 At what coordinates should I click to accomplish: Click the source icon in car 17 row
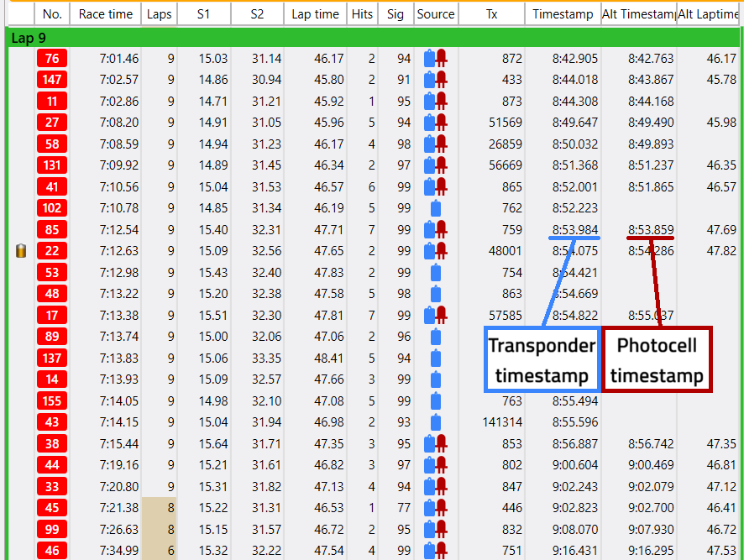436,315
